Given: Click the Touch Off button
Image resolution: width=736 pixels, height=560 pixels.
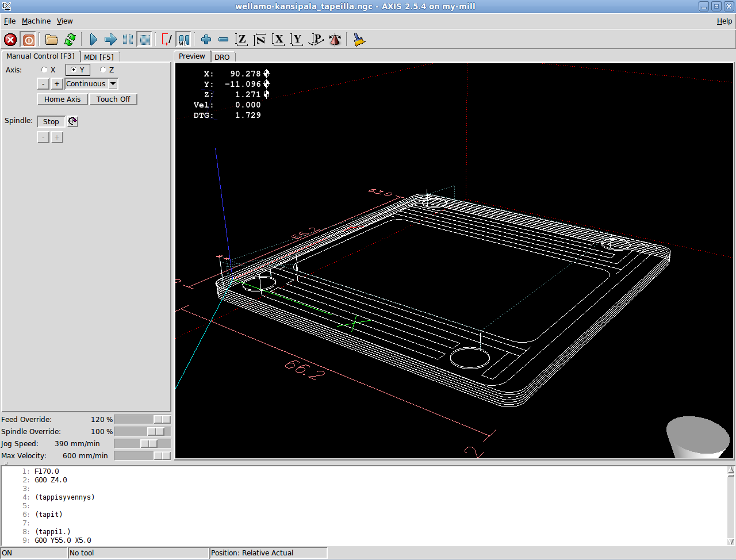Looking at the screenshot, I should point(113,99).
